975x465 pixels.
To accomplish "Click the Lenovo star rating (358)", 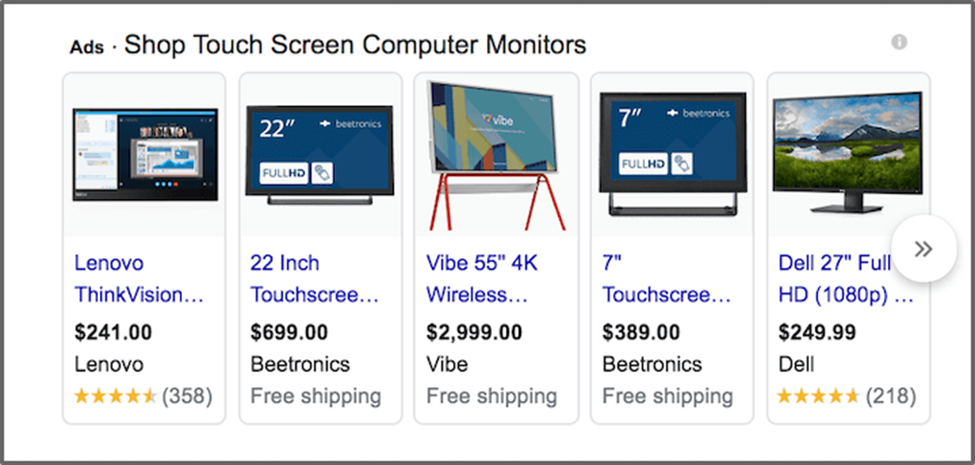I will (143, 396).
